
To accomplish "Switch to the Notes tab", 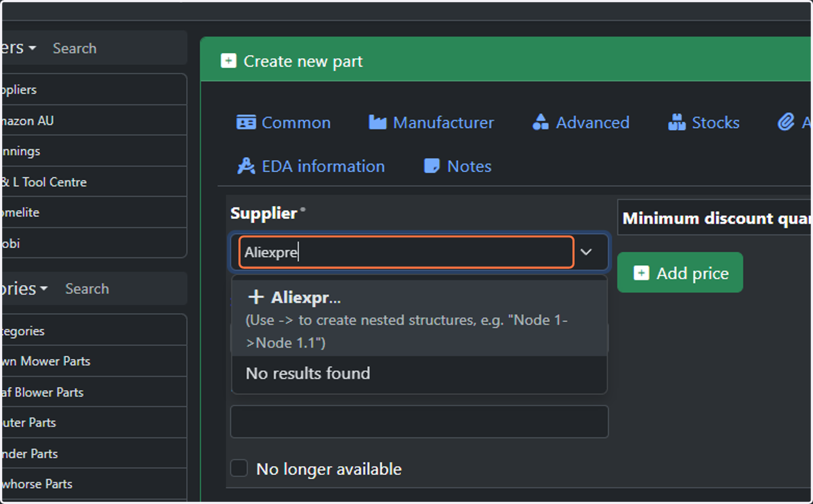I will pos(458,166).
